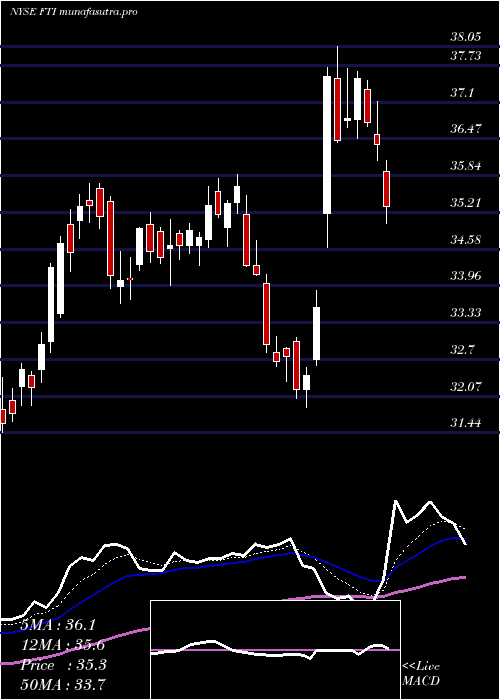Viewport: 500px width, 700px height.
Task: Click the 5MA : 36.1 reading
Action: pos(58,625)
